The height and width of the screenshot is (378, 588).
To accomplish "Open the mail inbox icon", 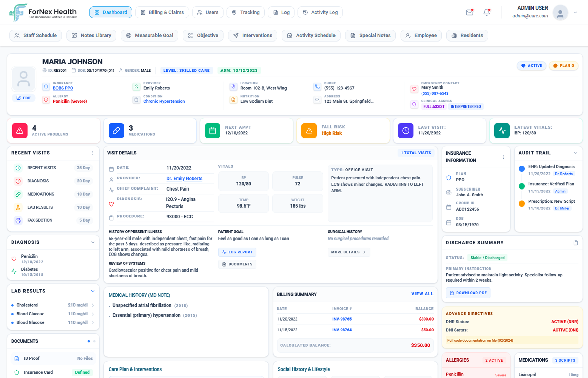I will pos(469,12).
